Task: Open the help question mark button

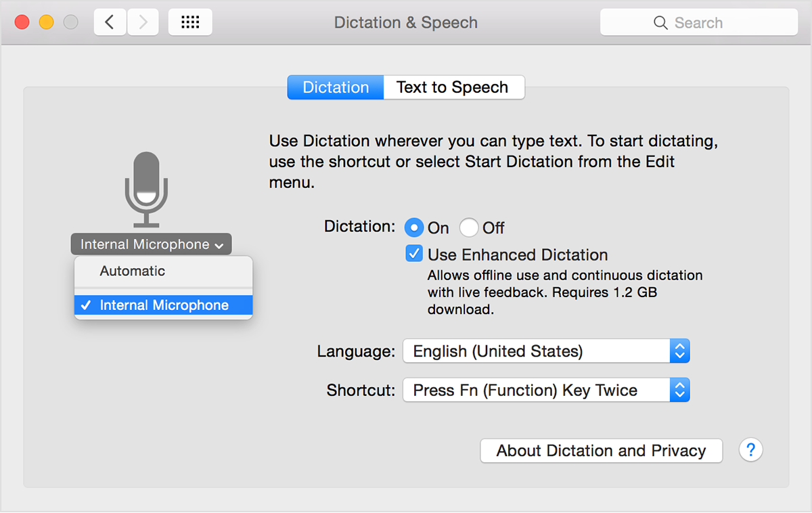Action: 751,450
